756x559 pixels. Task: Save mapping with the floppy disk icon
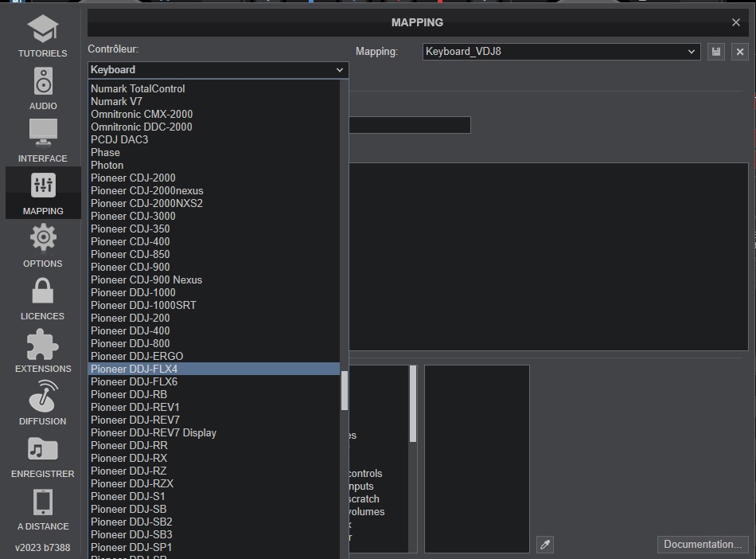716,52
